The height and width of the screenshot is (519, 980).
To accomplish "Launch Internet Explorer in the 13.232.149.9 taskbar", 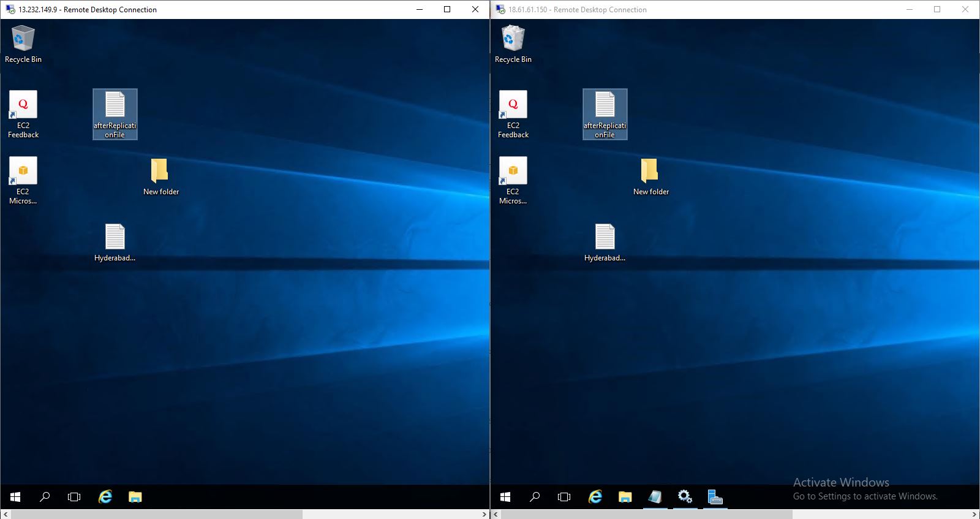I will [x=105, y=497].
